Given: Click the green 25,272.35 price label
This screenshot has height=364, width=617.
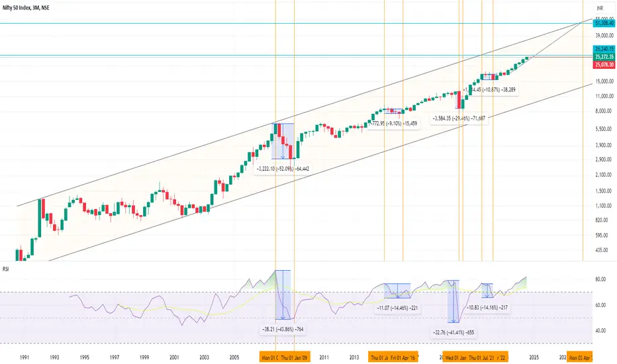Looking at the screenshot, I should (604, 57).
